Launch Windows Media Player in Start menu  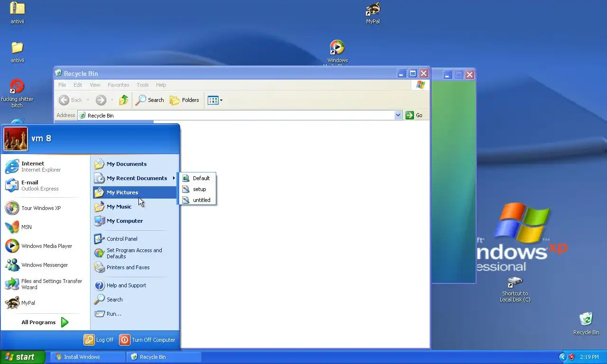45,246
